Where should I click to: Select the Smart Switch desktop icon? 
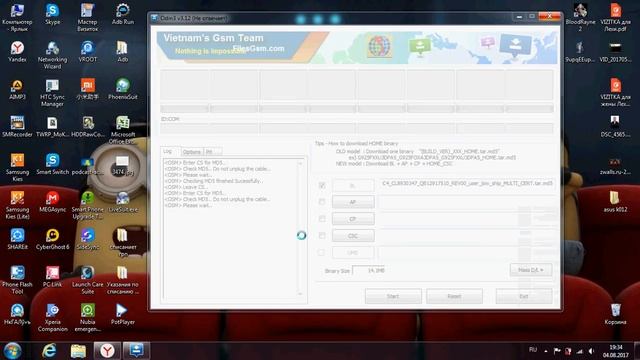(x=52, y=164)
